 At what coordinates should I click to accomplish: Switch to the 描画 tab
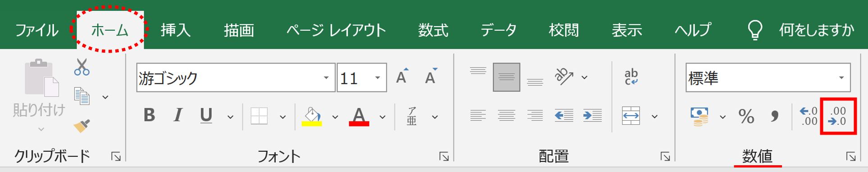click(x=239, y=30)
